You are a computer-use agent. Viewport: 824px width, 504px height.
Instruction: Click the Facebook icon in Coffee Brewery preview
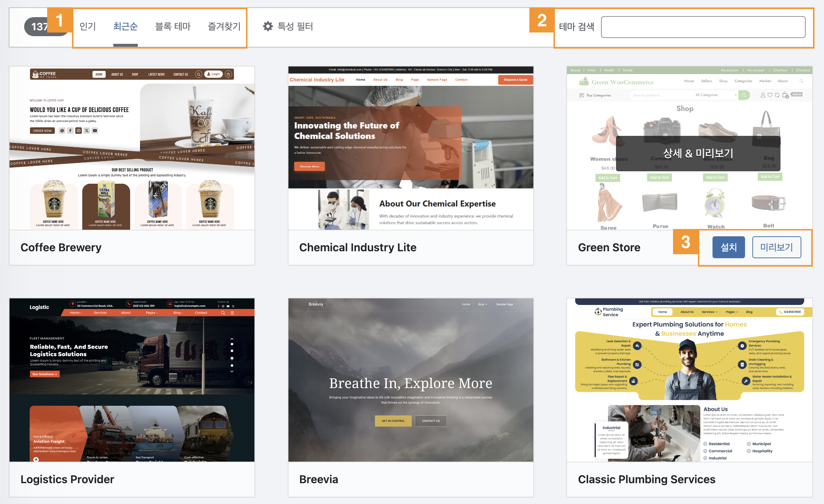[70, 130]
